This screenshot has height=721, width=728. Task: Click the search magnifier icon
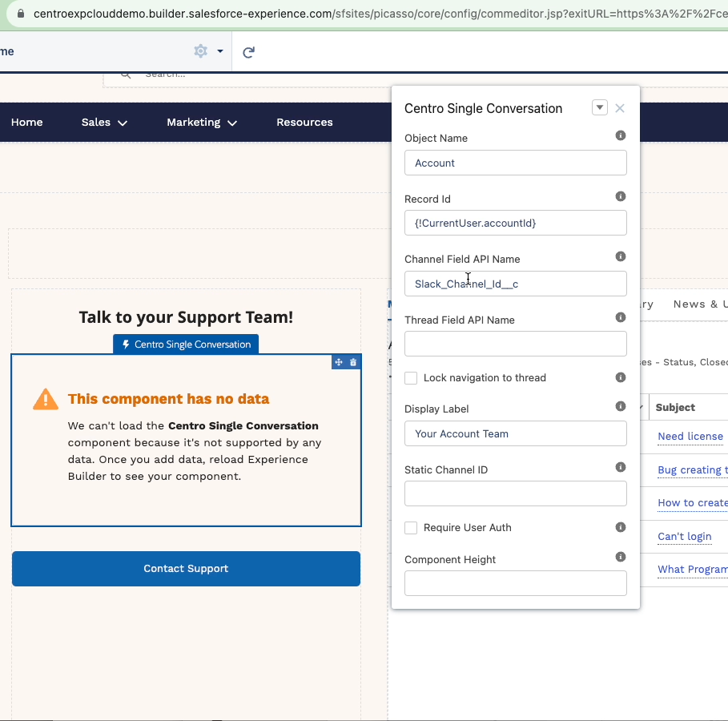point(126,75)
